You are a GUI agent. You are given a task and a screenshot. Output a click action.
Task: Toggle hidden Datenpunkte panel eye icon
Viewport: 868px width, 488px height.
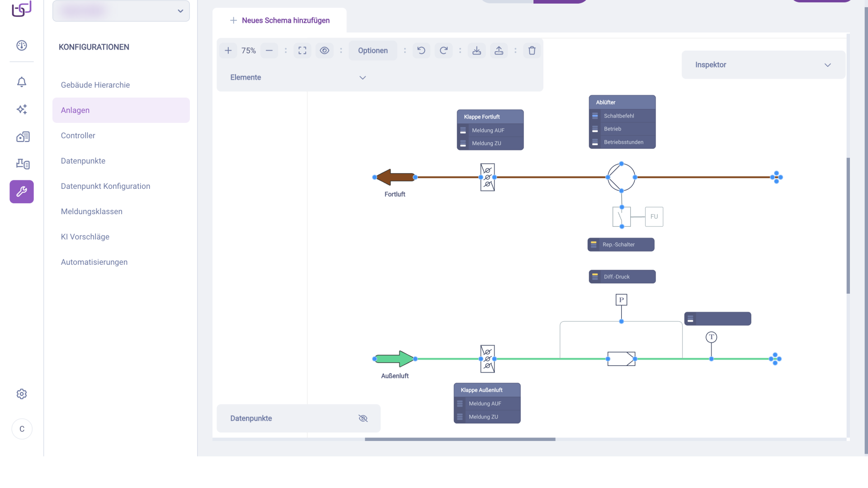click(363, 418)
